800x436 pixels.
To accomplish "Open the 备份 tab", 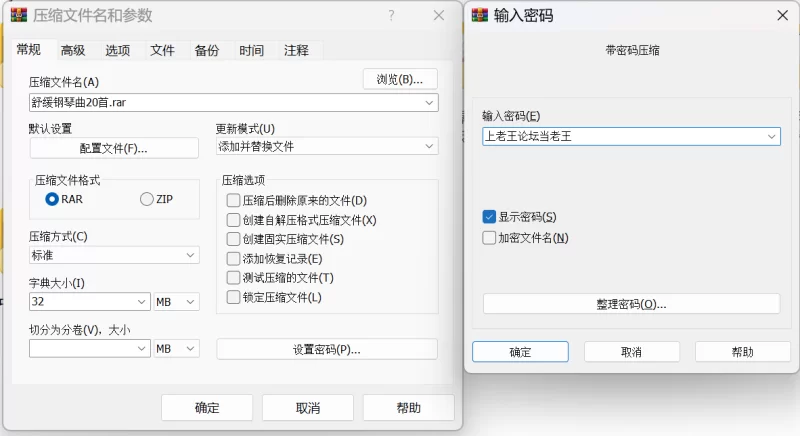I will click(x=207, y=51).
